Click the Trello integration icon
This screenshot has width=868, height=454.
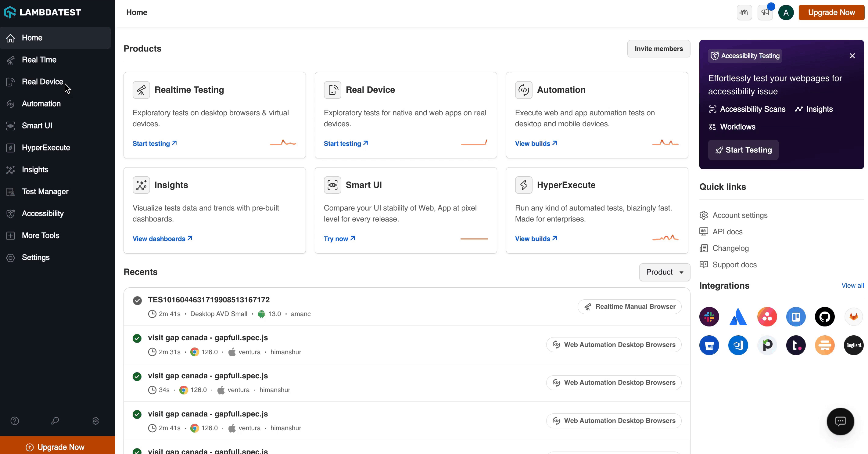pos(795,316)
